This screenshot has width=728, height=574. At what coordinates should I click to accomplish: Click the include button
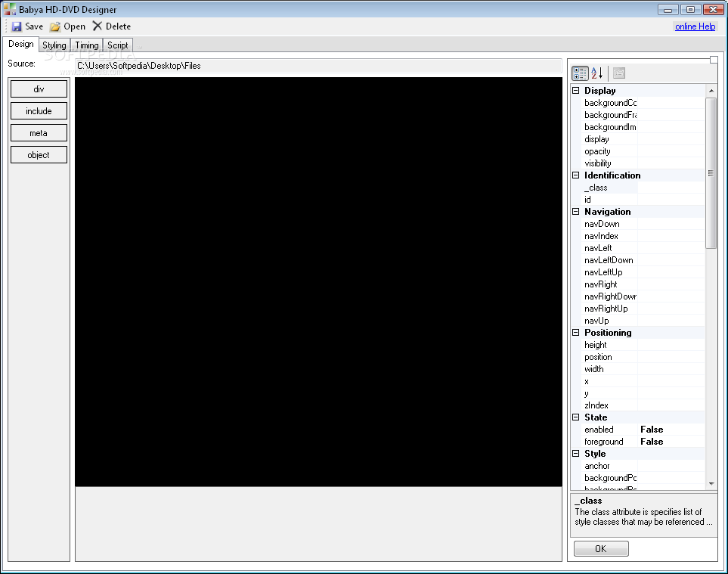(39, 111)
